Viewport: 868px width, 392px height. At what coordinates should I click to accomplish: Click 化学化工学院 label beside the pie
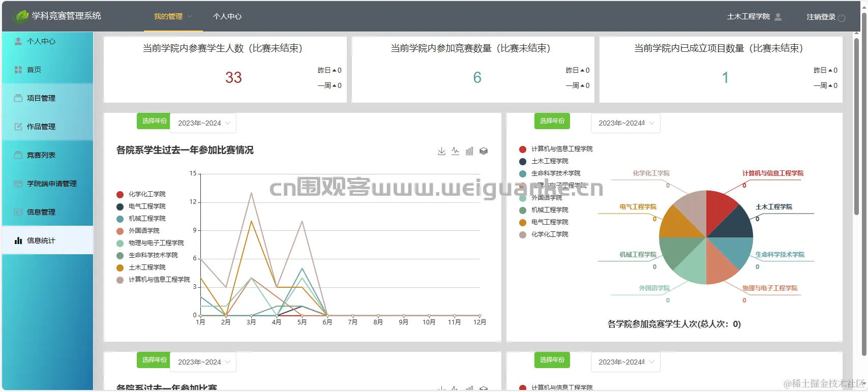651,173
